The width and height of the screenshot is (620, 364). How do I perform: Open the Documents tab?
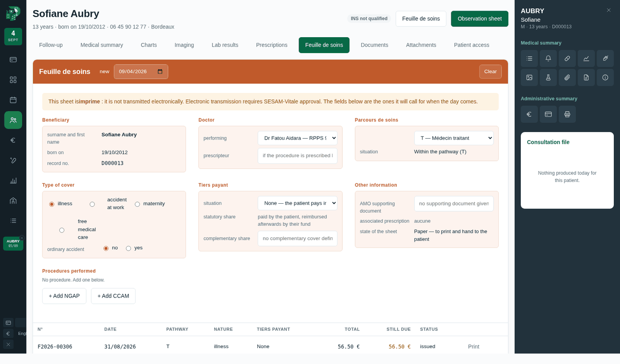tap(375, 45)
